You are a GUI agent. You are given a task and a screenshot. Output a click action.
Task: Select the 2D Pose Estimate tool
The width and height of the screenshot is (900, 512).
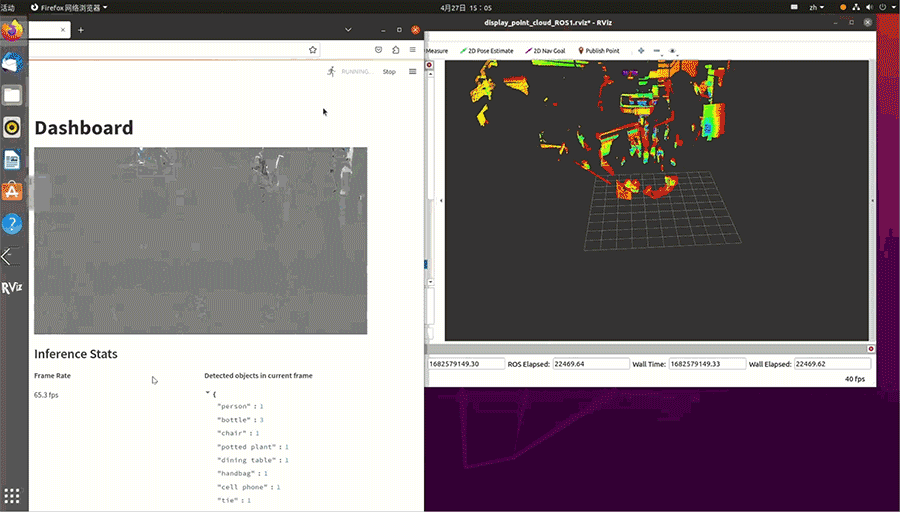[x=485, y=50]
